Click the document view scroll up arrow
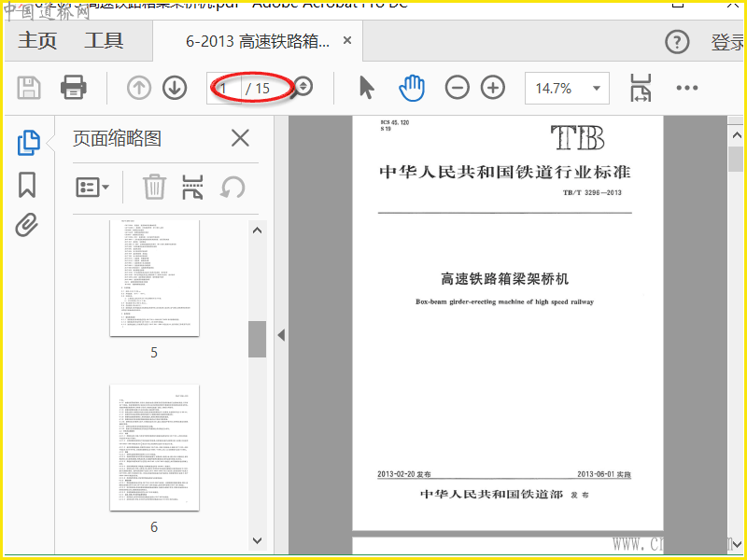This screenshot has width=747, height=560. [x=736, y=135]
